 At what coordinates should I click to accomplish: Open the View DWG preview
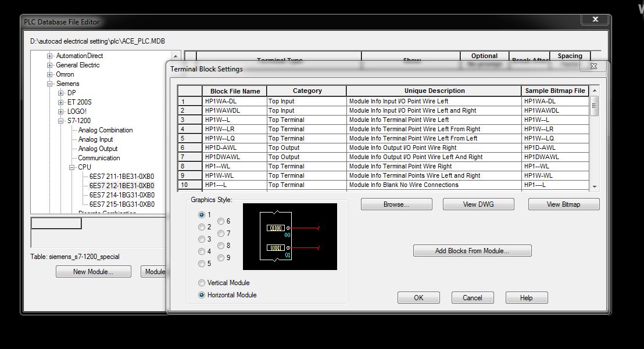[478, 204]
